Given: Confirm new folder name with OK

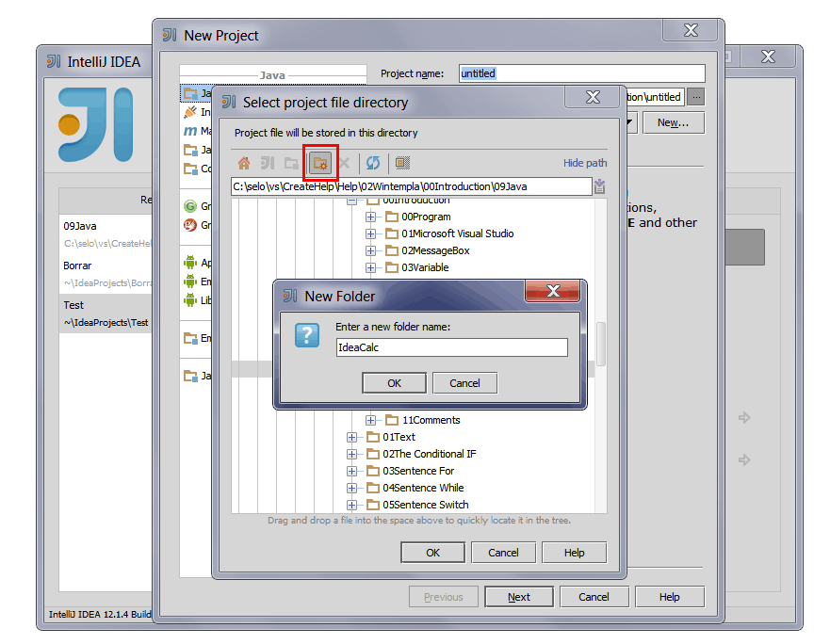Looking at the screenshot, I should pos(395,383).
